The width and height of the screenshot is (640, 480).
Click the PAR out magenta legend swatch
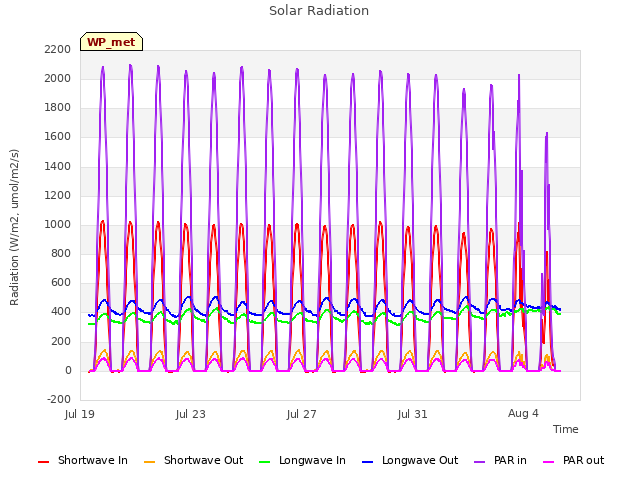pos(549,462)
